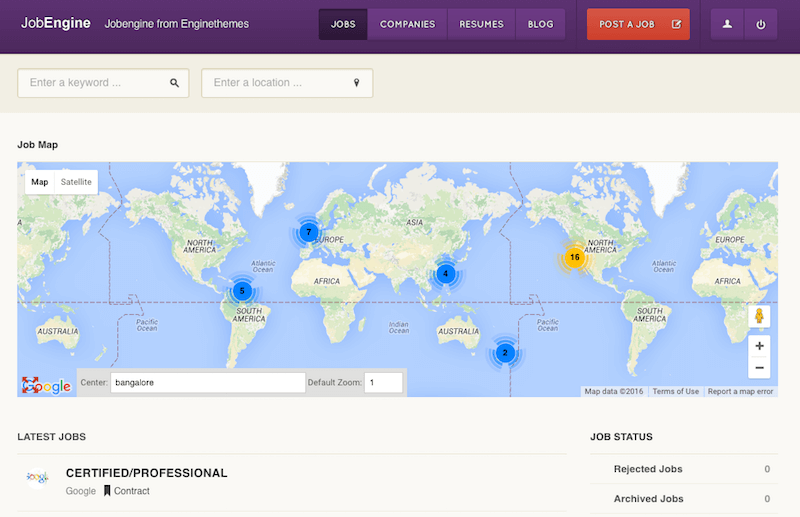Select the cluster marker with 2 jobs
Viewport: 800px width, 517px height.
pos(505,353)
